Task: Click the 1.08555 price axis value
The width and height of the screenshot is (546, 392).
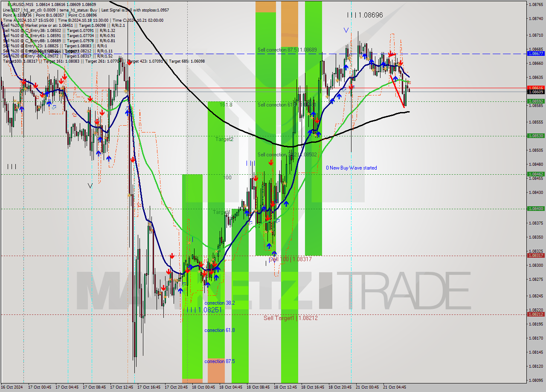Action: point(536,122)
